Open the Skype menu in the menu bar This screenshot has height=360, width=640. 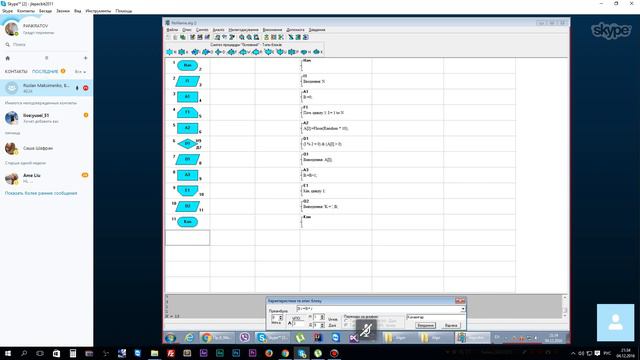7,11
